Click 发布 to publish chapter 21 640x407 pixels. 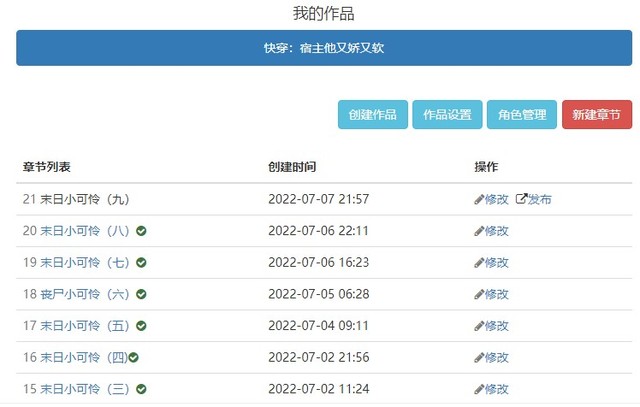click(x=539, y=200)
